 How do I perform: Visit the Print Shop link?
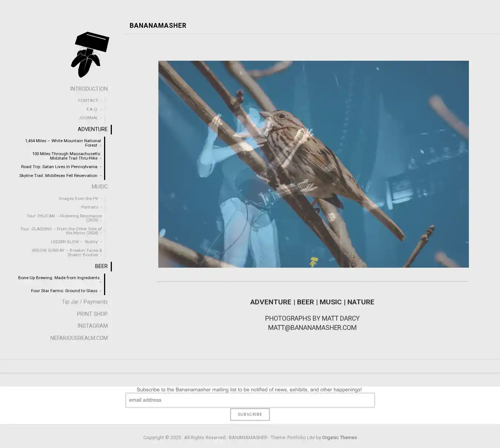click(x=92, y=314)
